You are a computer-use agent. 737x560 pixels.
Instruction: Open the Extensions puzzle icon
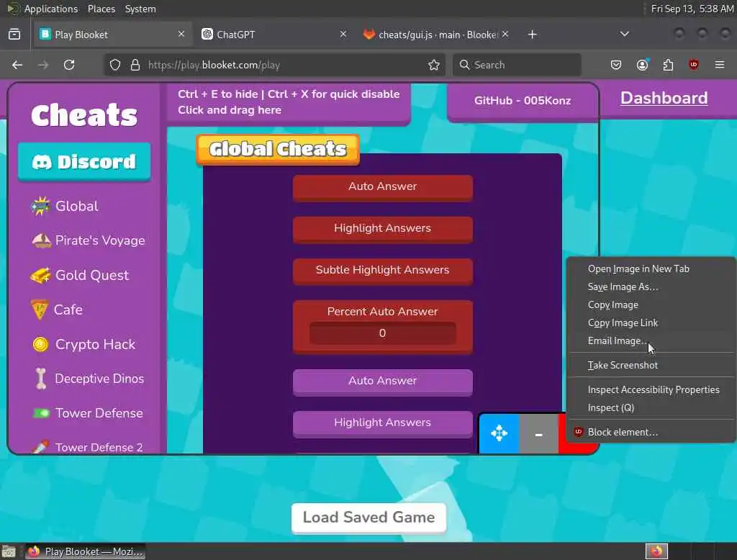pos(668,65)
